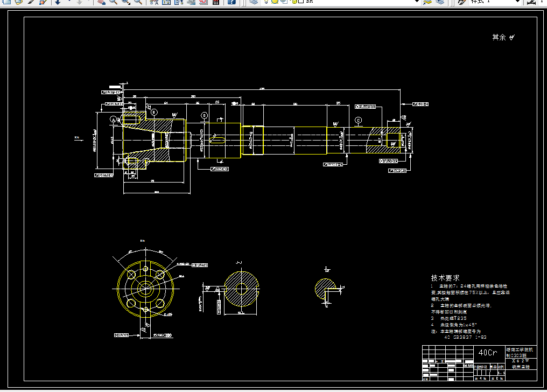
Task: Open the Tool Palettes window icon
Action: (179, 2)
